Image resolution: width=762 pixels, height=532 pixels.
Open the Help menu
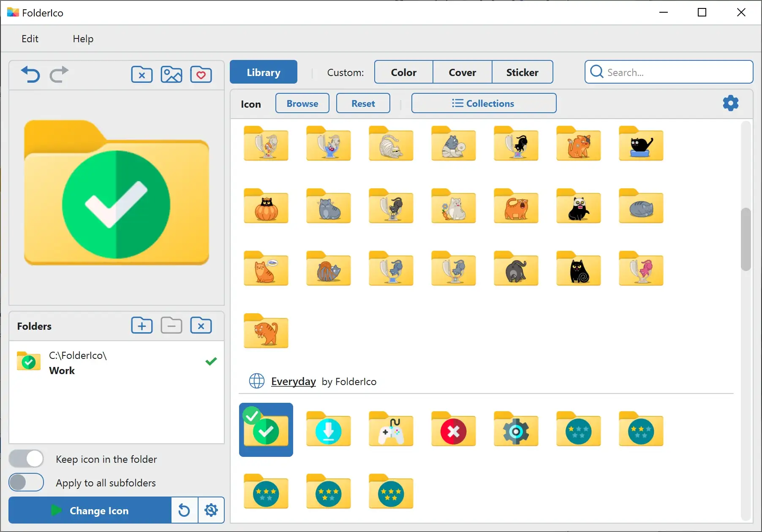tap(83, 39)
